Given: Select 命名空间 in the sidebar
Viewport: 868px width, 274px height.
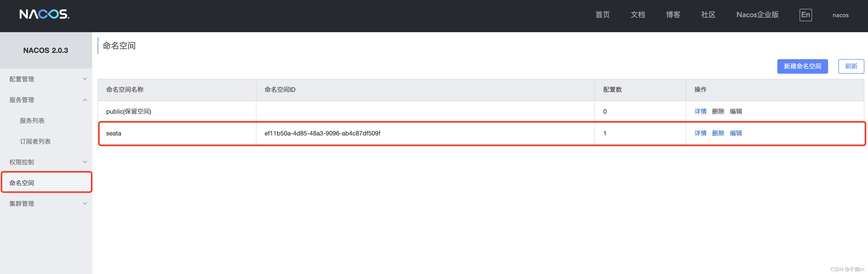Looking at the screenshot, I should (x=46, y=183).
